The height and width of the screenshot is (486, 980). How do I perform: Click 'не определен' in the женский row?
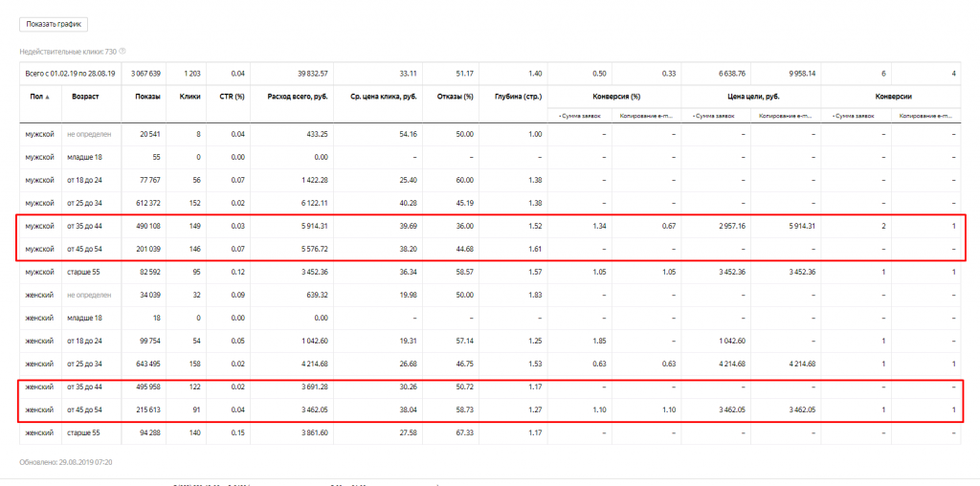coord(89,295)
